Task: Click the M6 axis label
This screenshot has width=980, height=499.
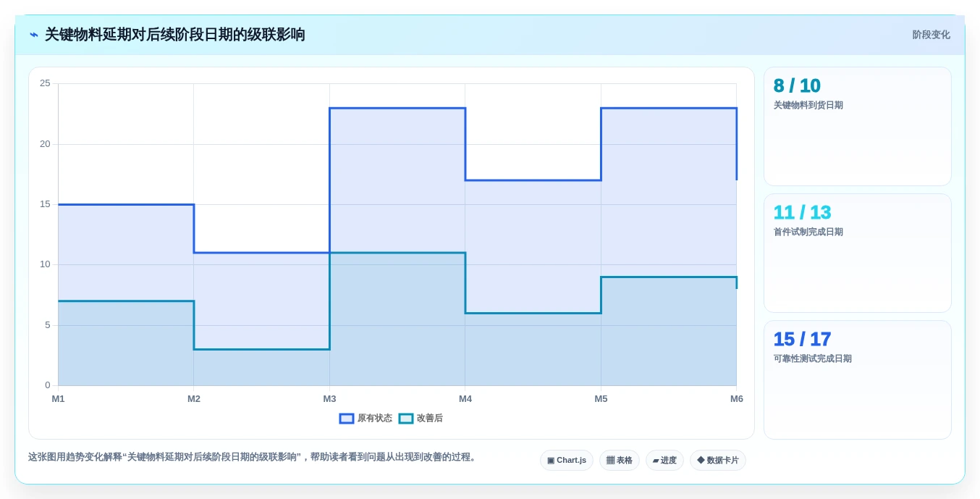Action: click(737, 399)
